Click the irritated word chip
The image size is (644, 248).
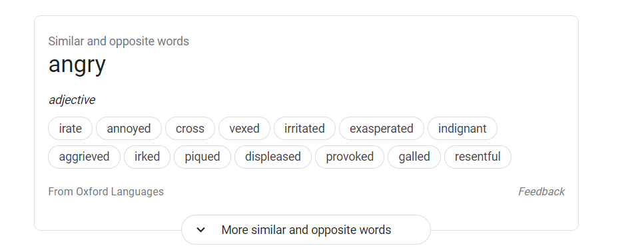(305, 128)
